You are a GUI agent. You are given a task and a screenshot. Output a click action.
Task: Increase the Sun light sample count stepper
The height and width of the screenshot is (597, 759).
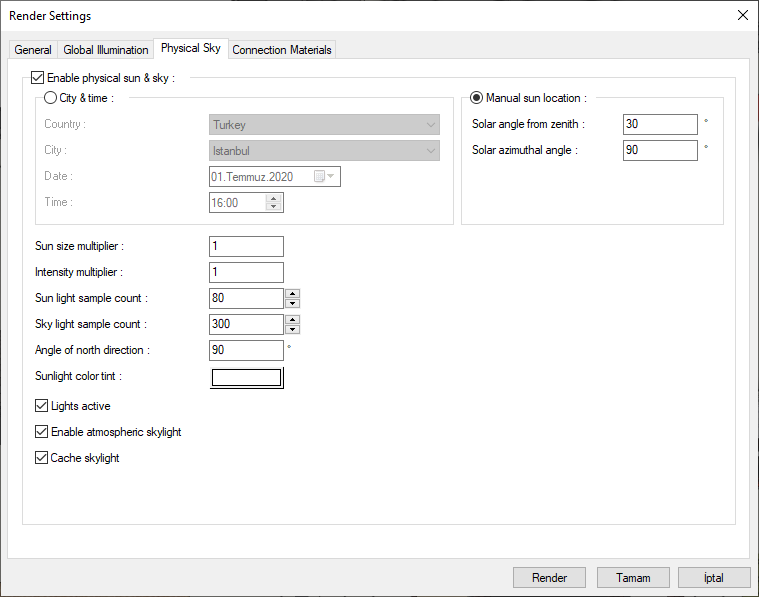tap(292, 294)
